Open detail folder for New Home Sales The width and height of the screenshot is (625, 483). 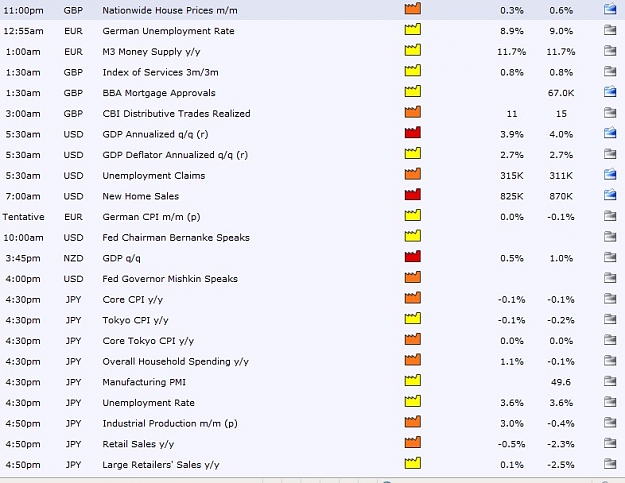coord(610,195)
